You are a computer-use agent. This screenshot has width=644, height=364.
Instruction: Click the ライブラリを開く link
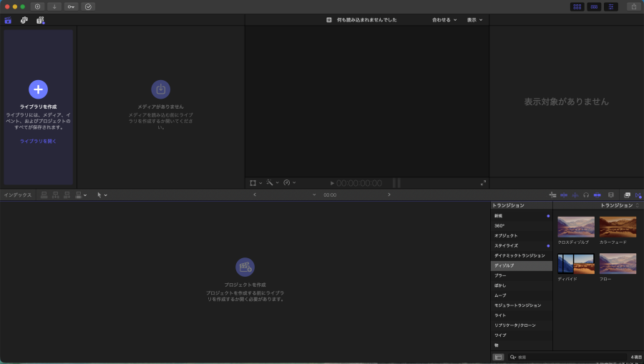click(x=38, y=142)
